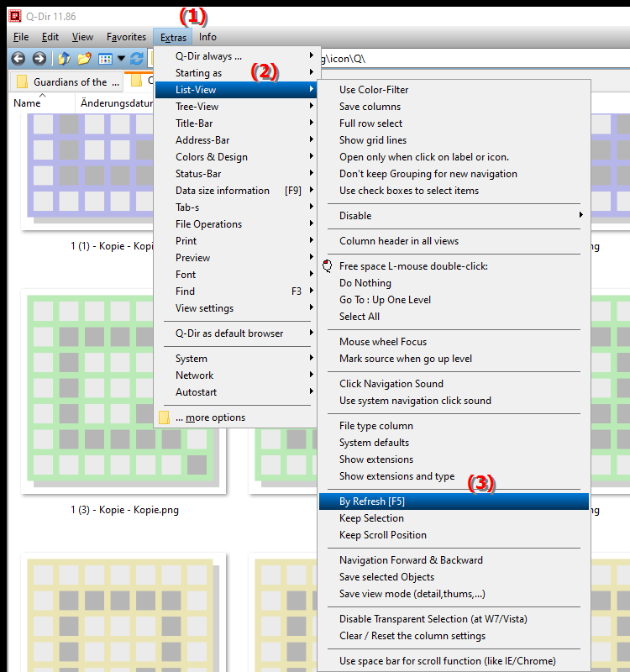Expand the Colors & Design submenu
Screen dimensions: 630x672
(237, 157)
